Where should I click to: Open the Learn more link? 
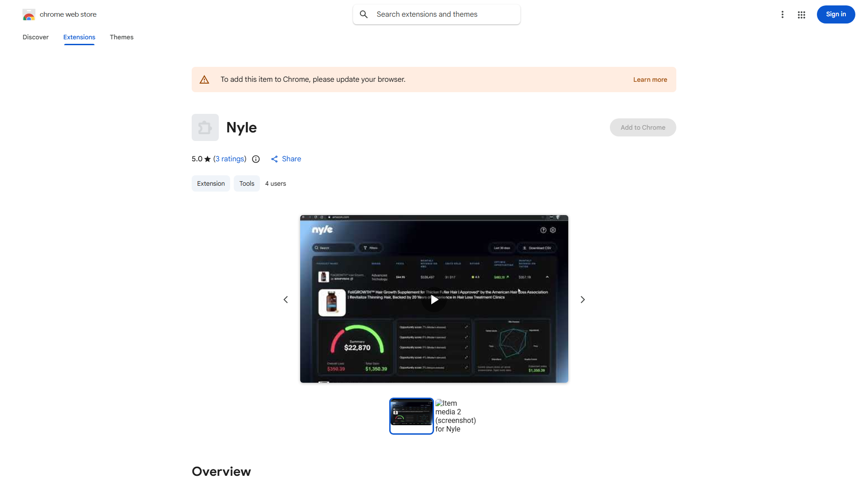(x=650, y=80)
